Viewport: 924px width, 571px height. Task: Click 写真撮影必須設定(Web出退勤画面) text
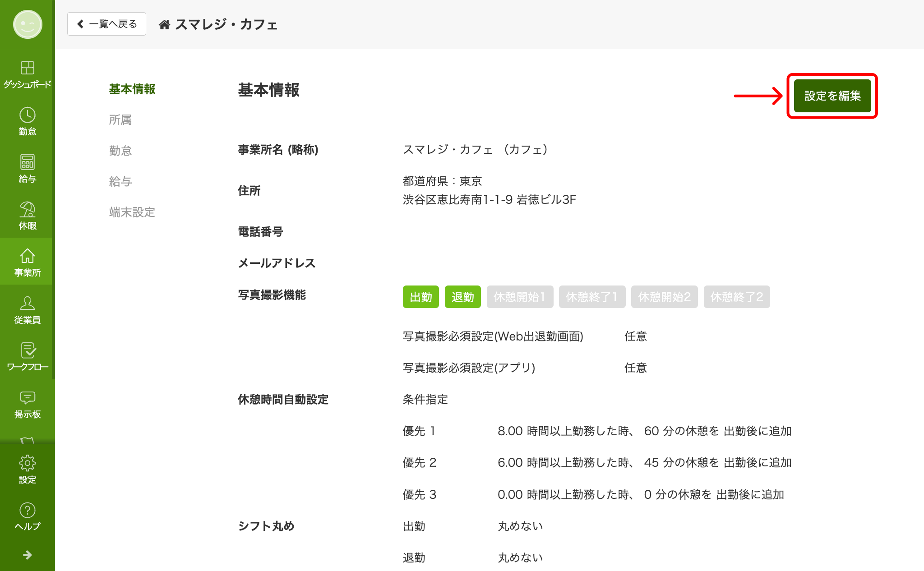pos(493,336)
